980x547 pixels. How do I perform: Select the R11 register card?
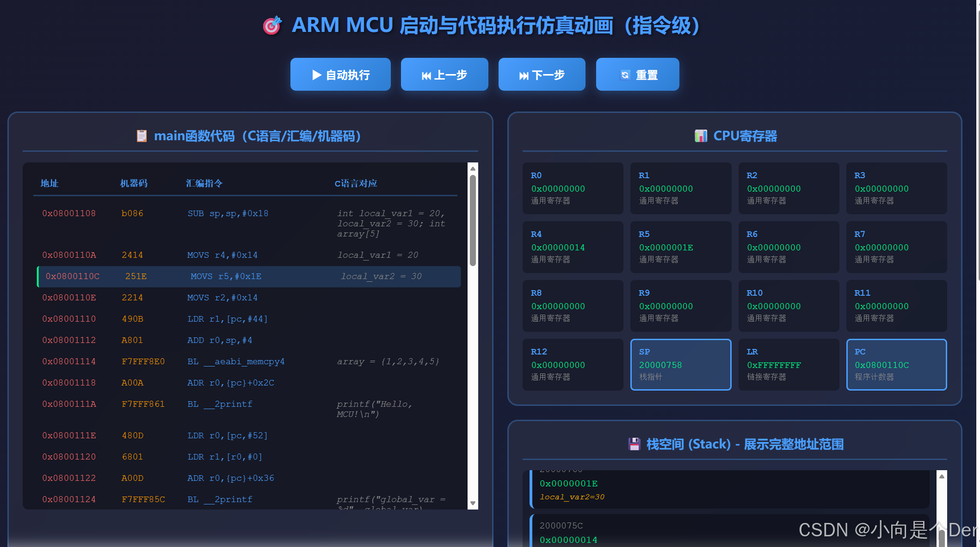pyautogui.click(x=897, y=306)
